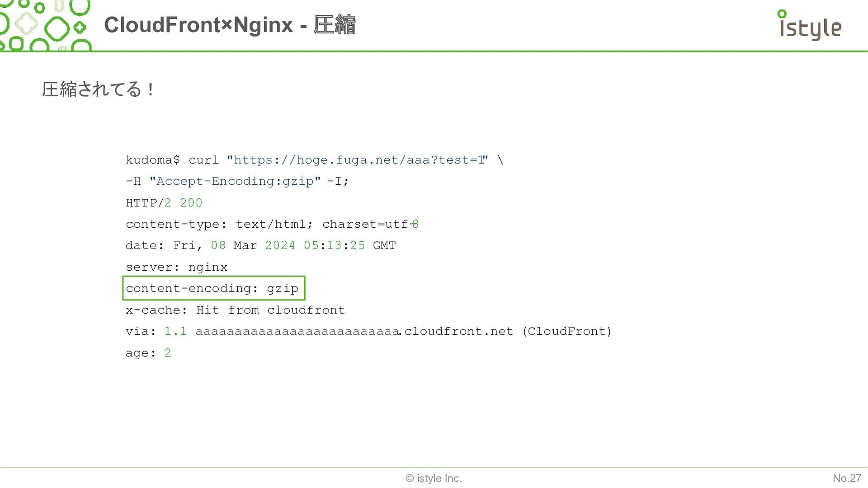Click the 圧縮されてる！ heading text

[98, 89]
